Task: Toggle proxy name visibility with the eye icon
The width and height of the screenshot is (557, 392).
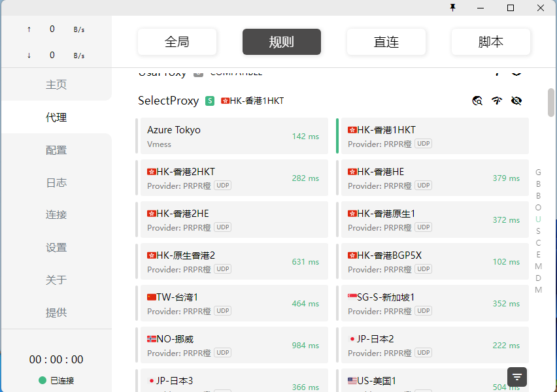Action: pyautogui.click(x=516, y=101)
